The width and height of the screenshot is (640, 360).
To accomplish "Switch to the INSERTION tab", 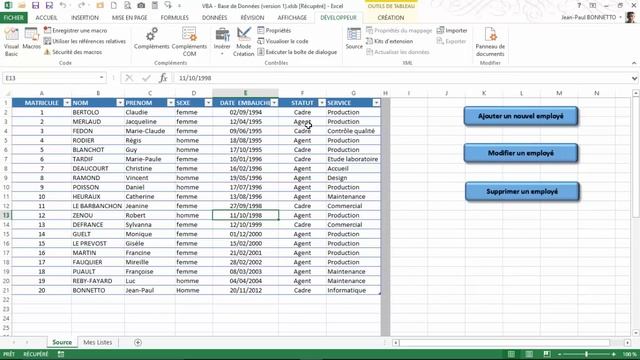I will (x=85, y=18).
